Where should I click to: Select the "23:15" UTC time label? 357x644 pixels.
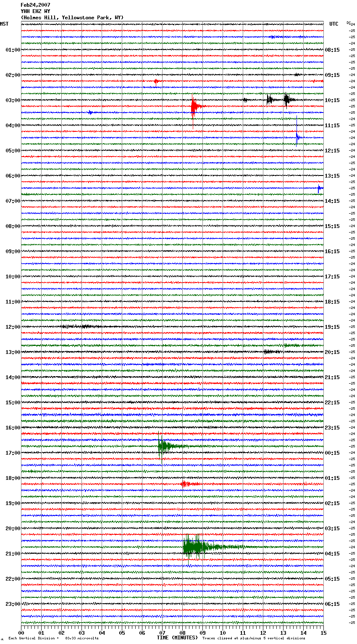tap(332, 428)
